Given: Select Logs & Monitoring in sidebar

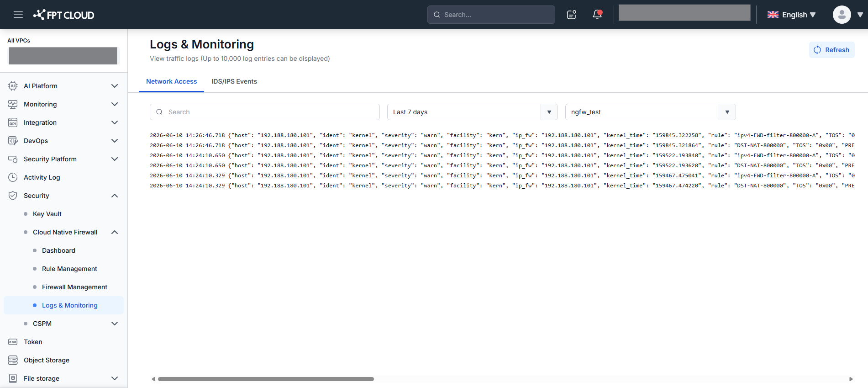Looking at the screenshot, I should [x=63, y=305].
